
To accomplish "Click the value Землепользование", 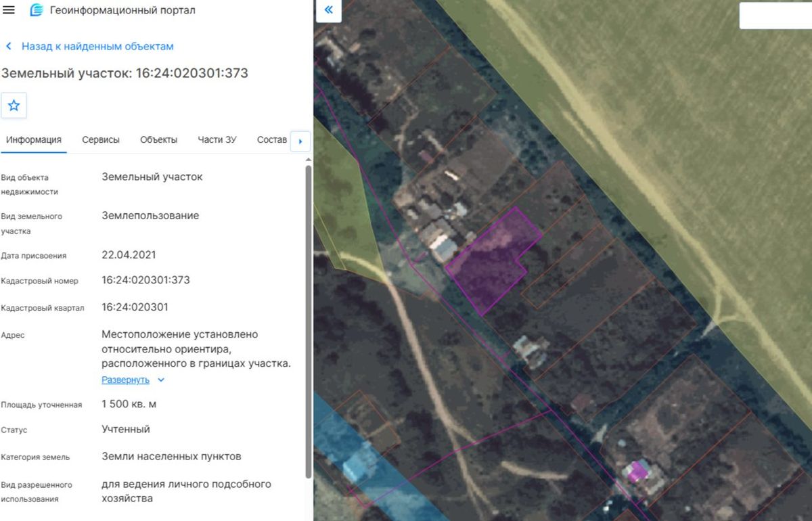I will pos(150,216).
